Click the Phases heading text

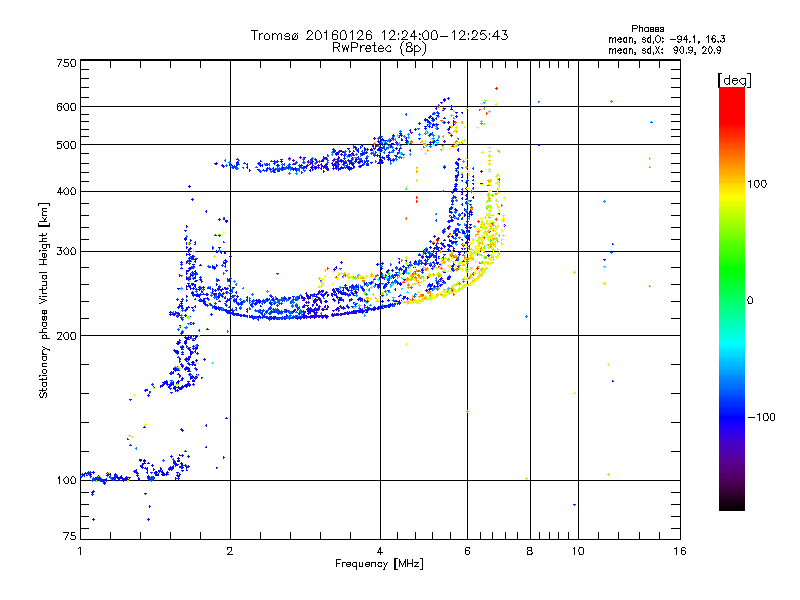coord(649,27)
